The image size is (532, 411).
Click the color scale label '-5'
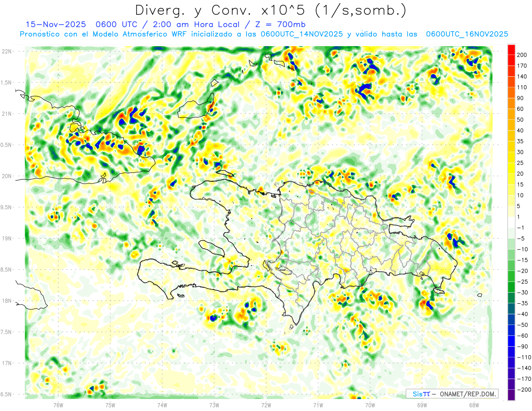click(521, 239)
